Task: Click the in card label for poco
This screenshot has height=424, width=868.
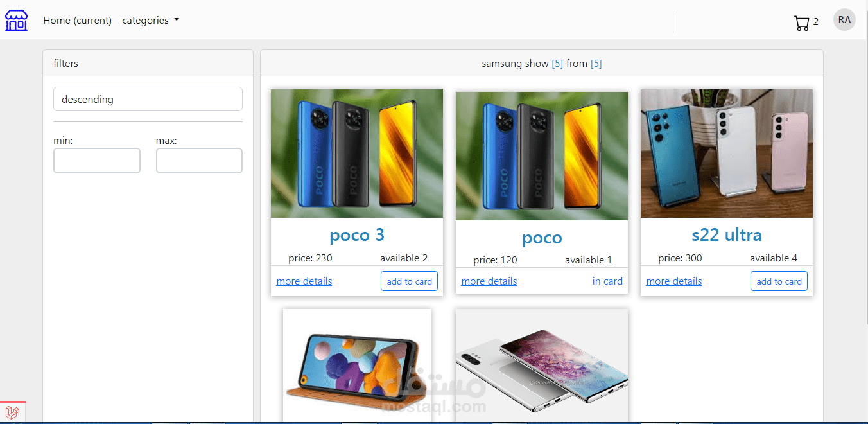Action: click(607, 281)
